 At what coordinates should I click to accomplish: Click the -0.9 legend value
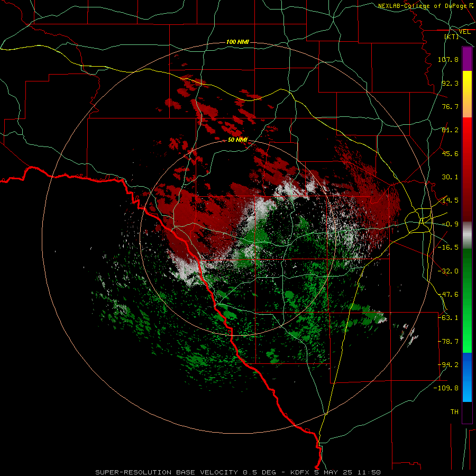[450, 224]
